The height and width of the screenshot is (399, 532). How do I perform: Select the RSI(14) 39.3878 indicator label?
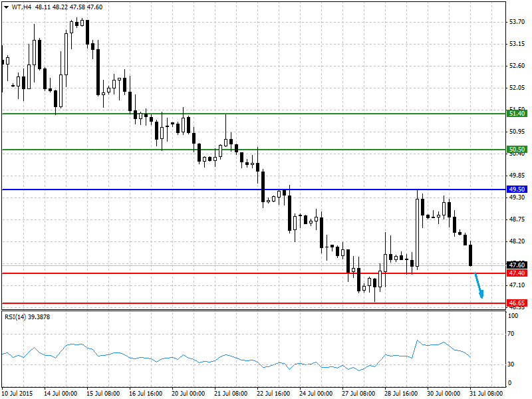pos(27,317)
